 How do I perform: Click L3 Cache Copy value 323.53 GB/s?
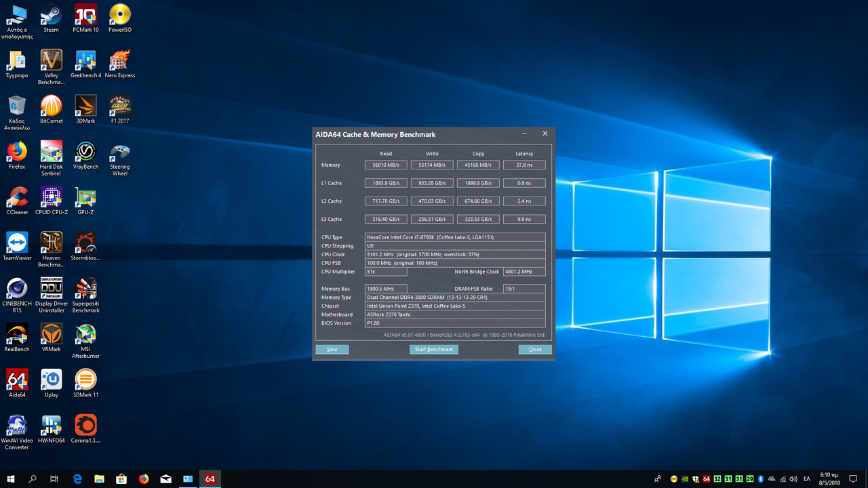[478, 219]
